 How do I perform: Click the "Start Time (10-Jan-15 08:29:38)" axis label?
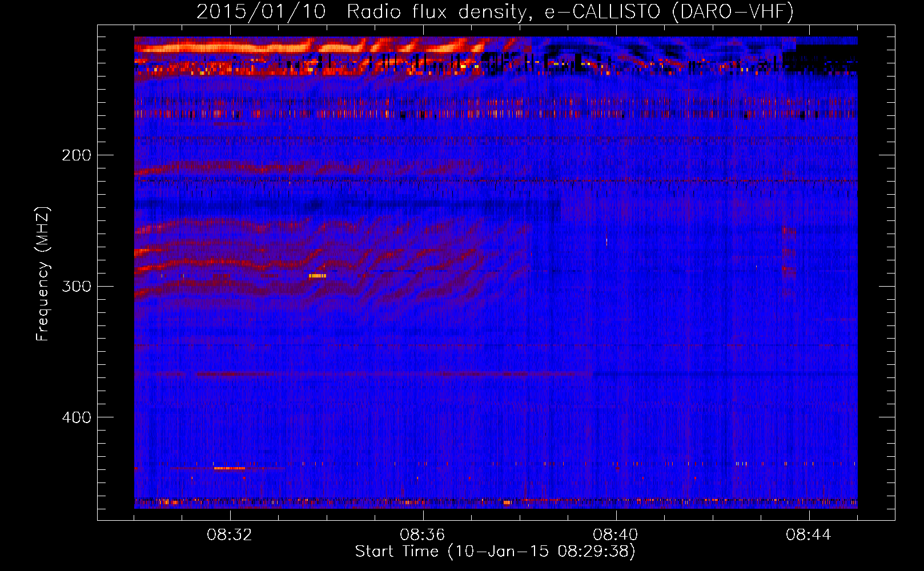point(495,552)
